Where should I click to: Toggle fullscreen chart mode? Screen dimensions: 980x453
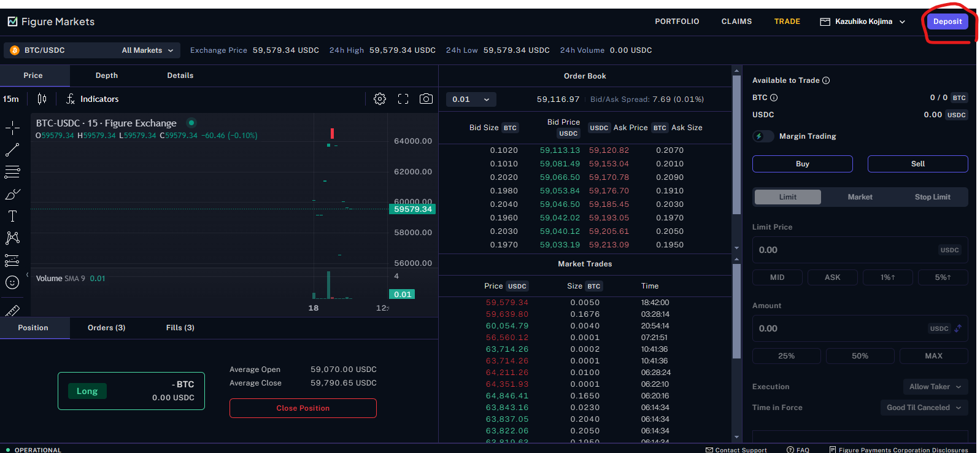(x=403, y=99)
